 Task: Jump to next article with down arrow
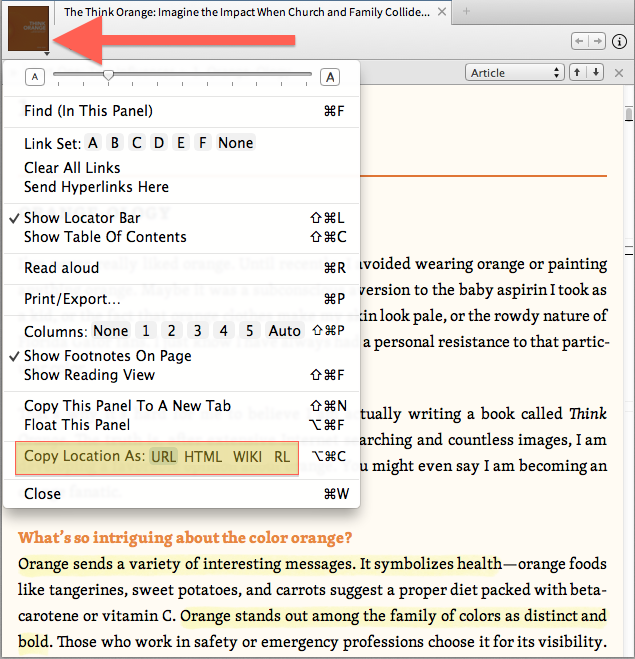point(595,72)
